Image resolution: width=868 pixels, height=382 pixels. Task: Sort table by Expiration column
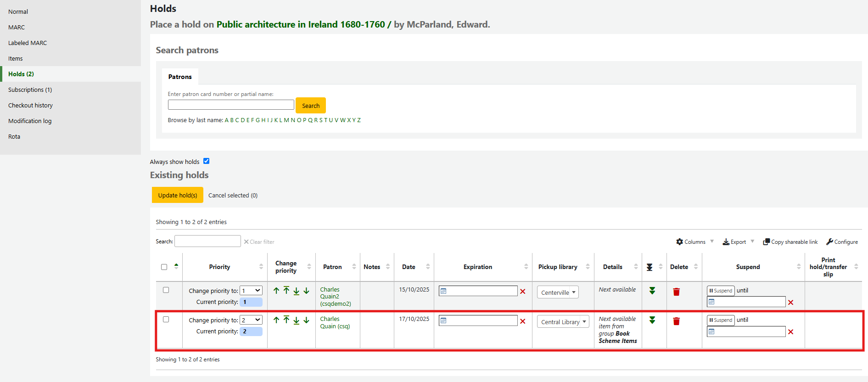(483, 267)
